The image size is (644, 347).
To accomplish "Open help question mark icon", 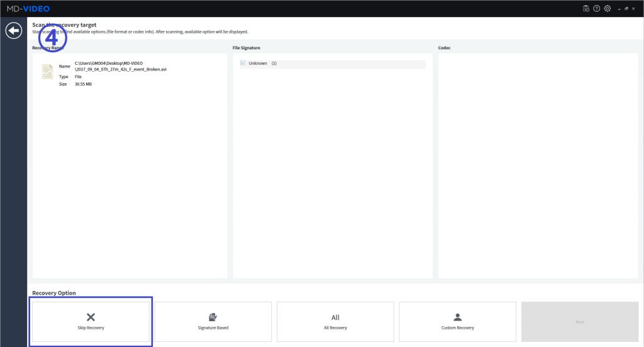I will click(597, 9).
